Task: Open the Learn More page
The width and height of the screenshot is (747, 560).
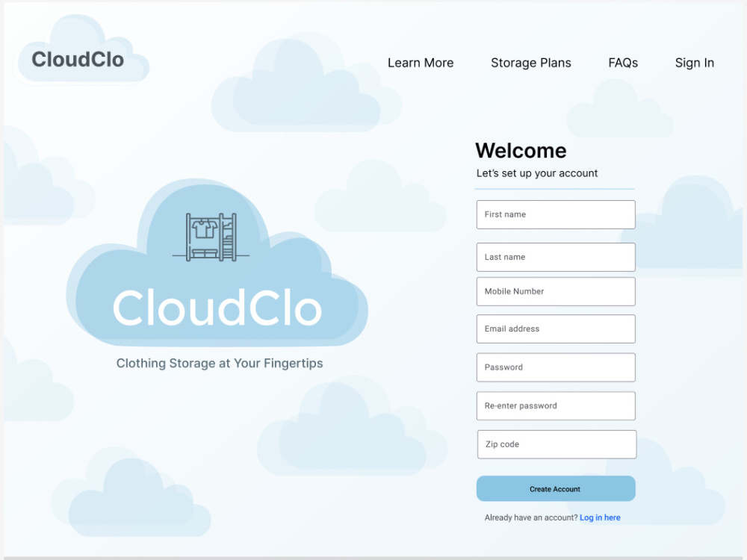Action: click(420, 63)
